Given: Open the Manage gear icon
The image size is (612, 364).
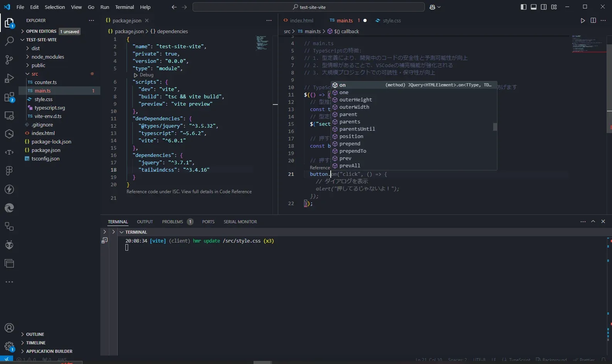Looking at the screenshot, I should (x=9, y=346).
